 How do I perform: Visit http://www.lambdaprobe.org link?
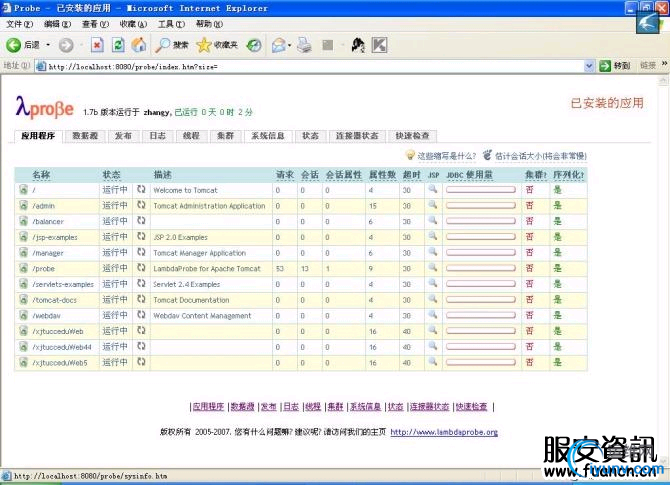(x=444, y=432)
